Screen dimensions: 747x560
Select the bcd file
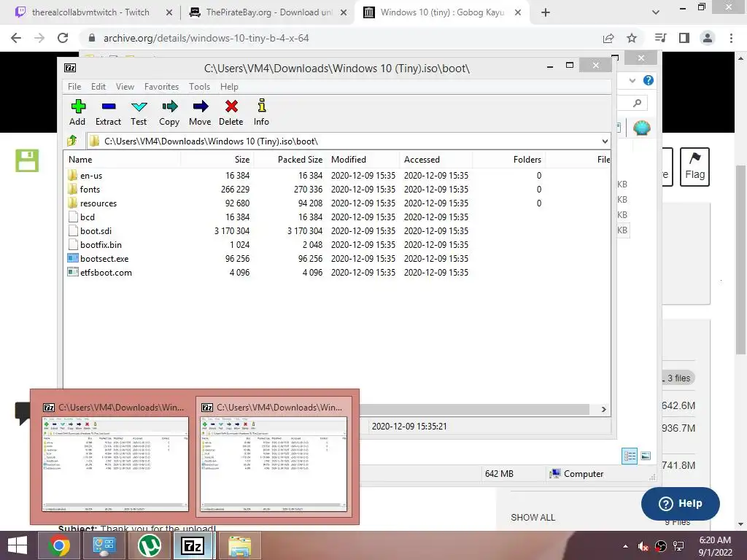pos(88,217)
